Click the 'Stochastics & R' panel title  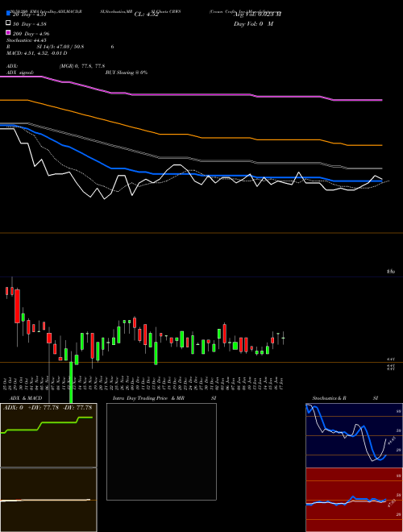tap(330, 398)
